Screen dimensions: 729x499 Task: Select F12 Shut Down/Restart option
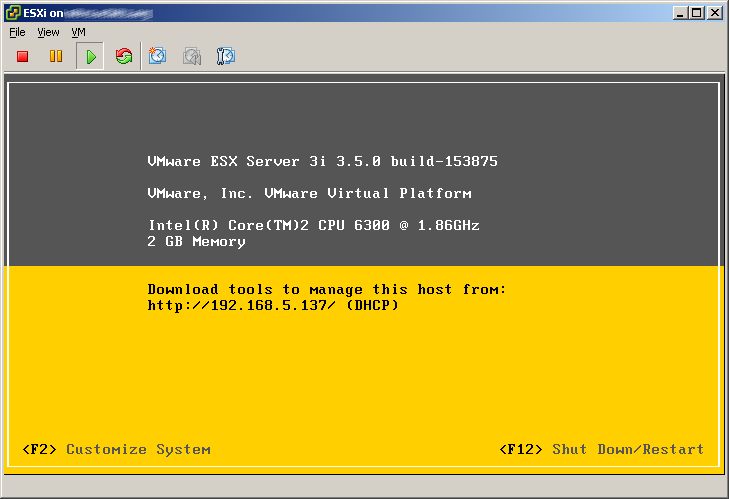(x=602, y=449)
